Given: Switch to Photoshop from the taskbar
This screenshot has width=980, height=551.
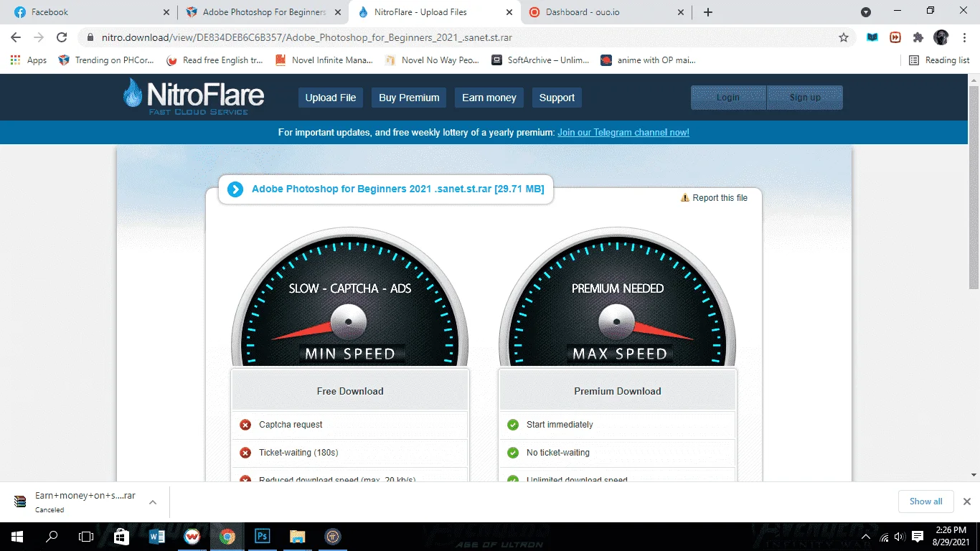Looking at the screenshot, I should pyautogui.click(x=262, y=537).
